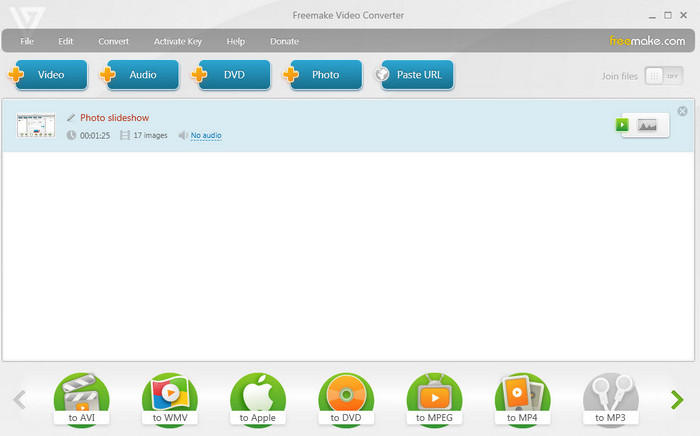Open the Activate Key menu

click(x=178, y=41)
